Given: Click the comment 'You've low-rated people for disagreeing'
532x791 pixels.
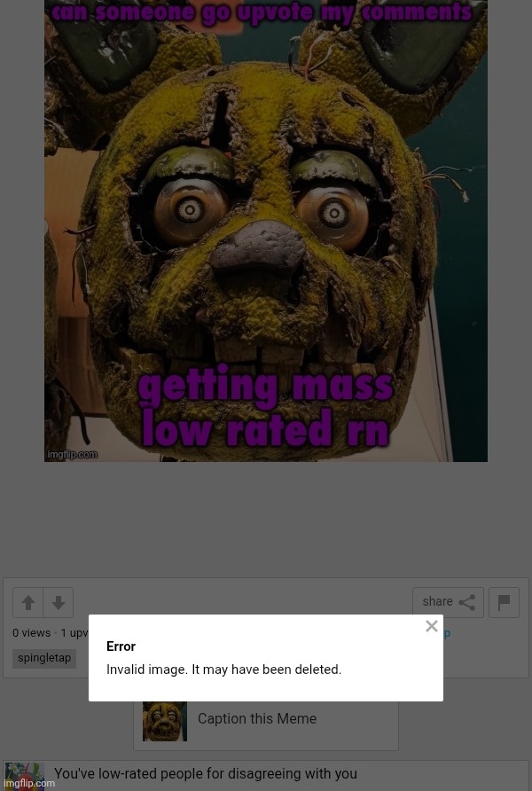Looking at the screenshot, I should (x=206, y=773).
